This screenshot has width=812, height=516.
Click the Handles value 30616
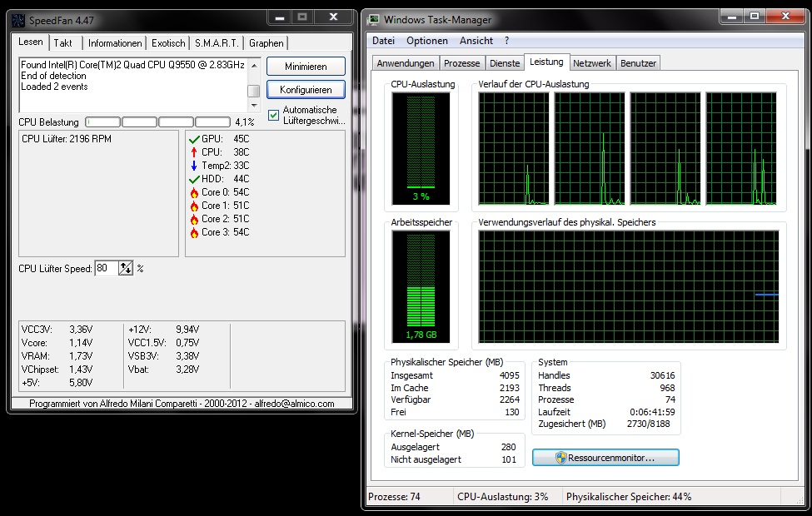(x=662, y=375)
